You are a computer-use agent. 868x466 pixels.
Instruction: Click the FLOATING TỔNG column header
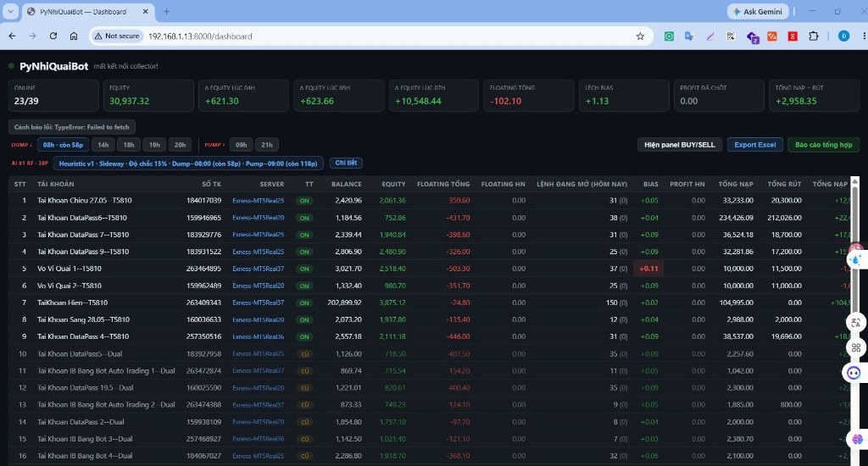click(x=443, y=184)
